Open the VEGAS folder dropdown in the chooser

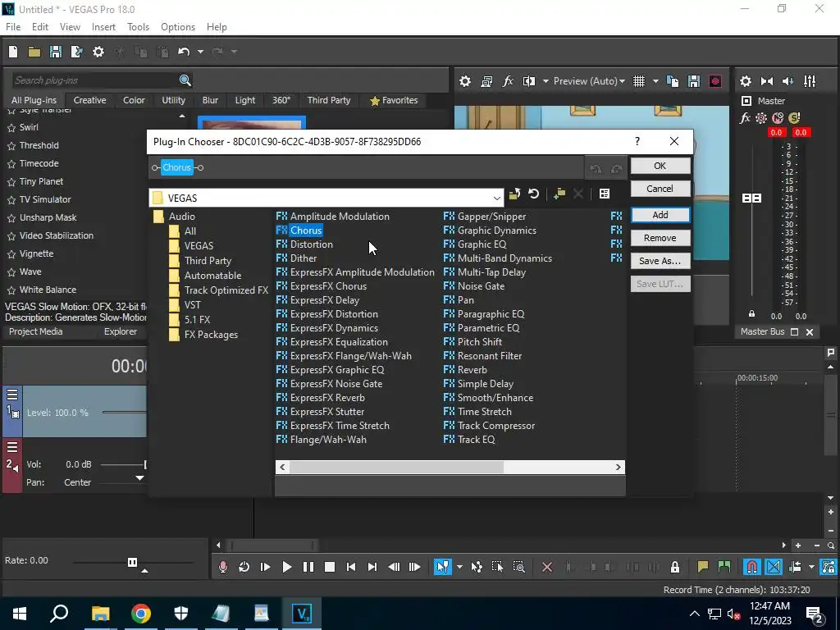coord(496,199)
